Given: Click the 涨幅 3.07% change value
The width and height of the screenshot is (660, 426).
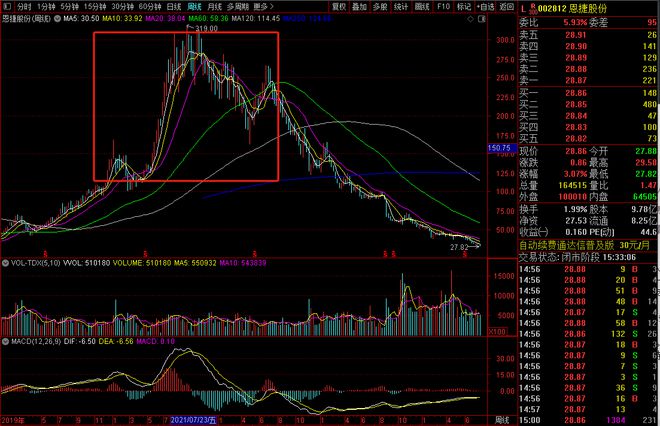Looking at the screenshot, I should point(576,174).
